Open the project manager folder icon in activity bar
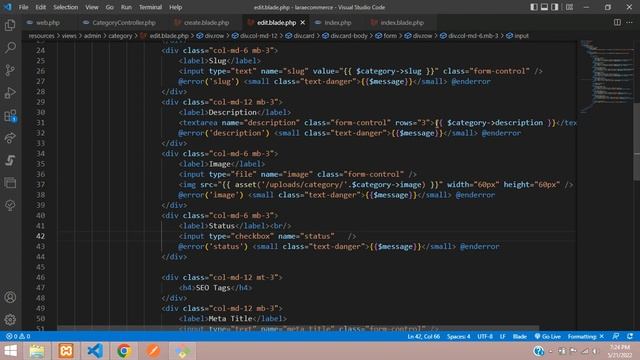 click(10, 182)
